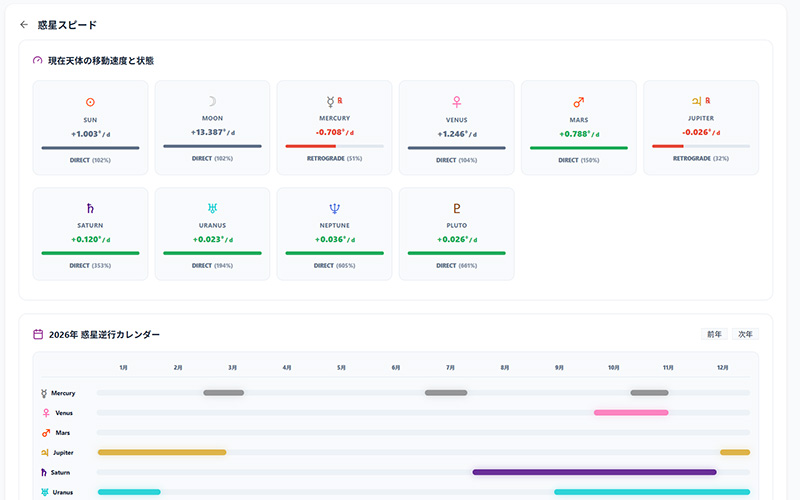Go to previous year with 前年

[x=714, y=334]
